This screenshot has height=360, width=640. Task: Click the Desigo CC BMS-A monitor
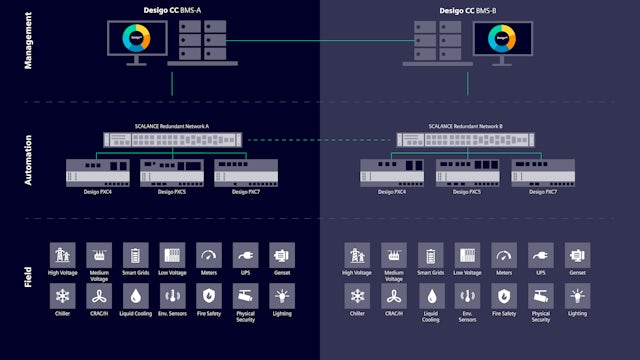point(137,43)
